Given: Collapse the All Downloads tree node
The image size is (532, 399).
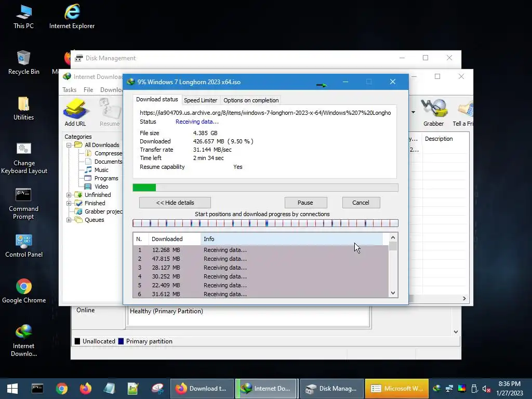Looking at the screenshot, I should pos(69,145).
